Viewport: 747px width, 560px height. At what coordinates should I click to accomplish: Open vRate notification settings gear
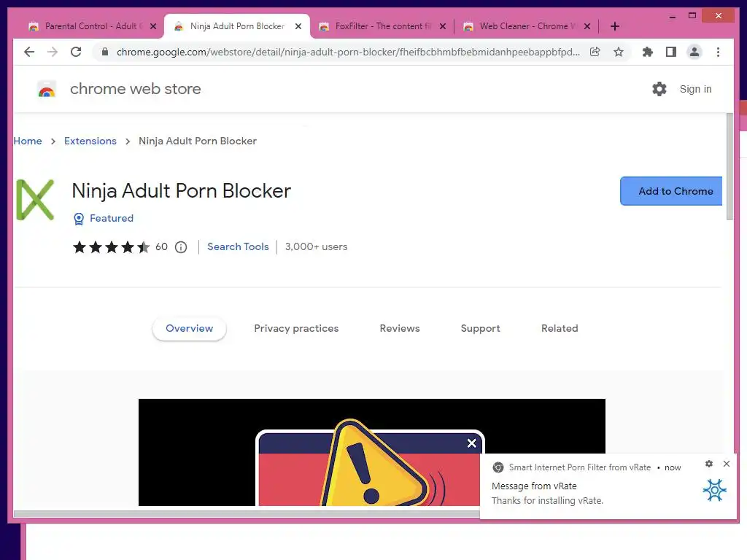(x=709, y=464)
